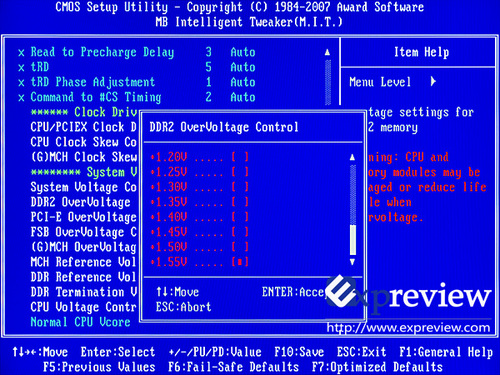Click Enter:Select in the footer
Image resolution: width=500 pixels, height=375 pixels.
point(118,352)
